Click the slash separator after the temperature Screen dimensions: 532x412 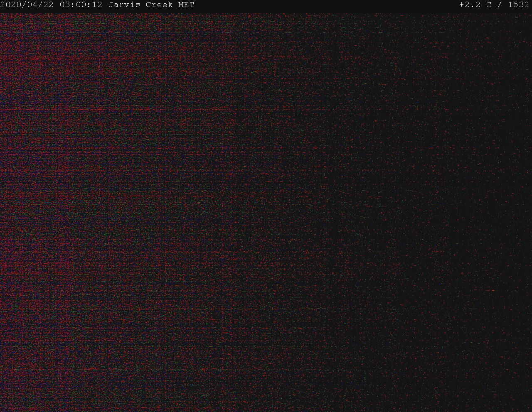[500, 5]
